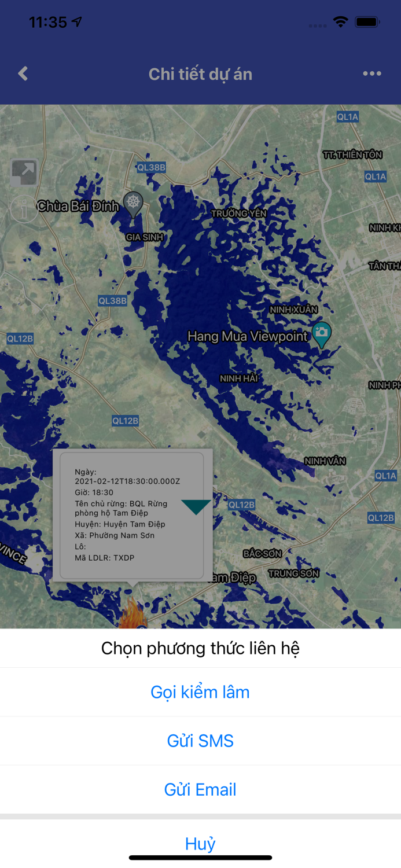Tap the Wi-Fi status icon

[341, 22]
